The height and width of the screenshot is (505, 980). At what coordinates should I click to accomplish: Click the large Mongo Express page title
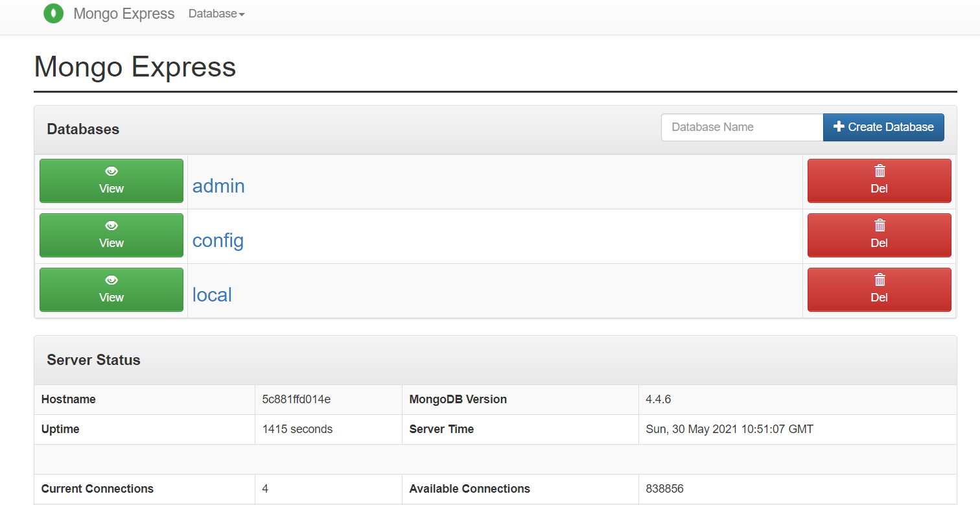click(135, 67)
